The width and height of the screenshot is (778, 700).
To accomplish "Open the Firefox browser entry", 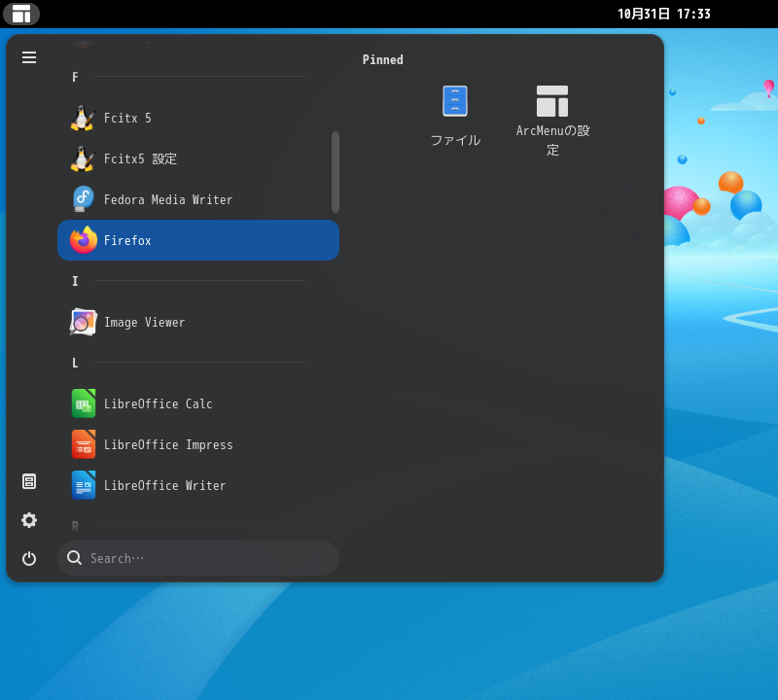I will coord(198,240).
